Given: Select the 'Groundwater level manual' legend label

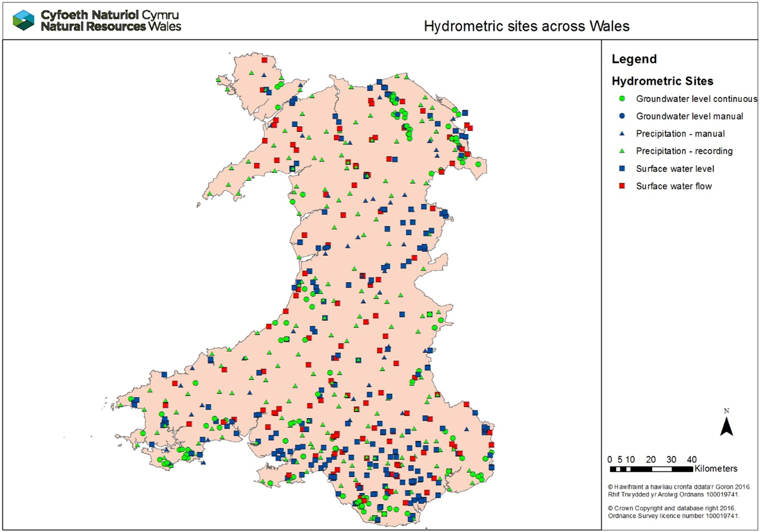Looking at the screenshot, I should (x=690, y=117).
